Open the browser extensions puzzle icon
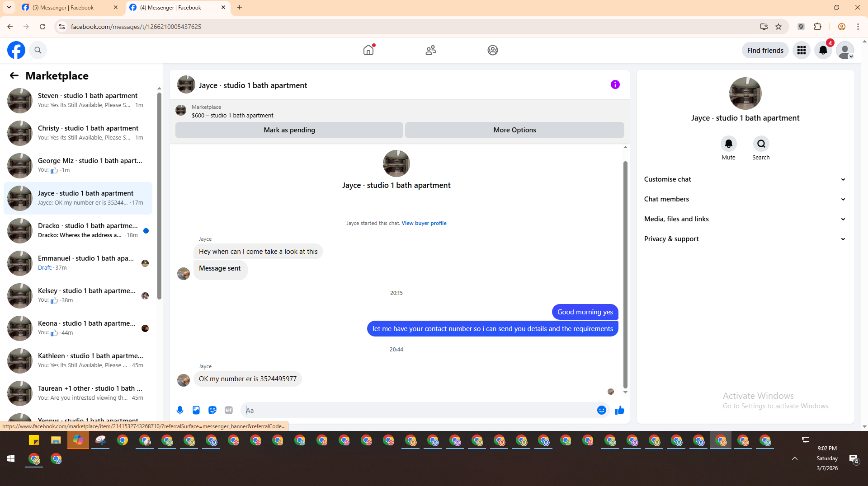 (x=817, y=27)
